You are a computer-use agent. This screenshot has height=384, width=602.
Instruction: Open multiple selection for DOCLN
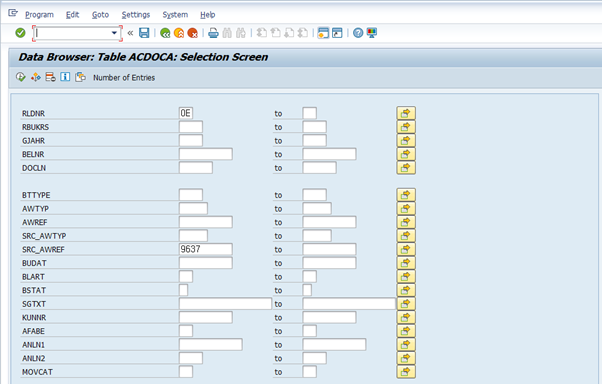406,168
